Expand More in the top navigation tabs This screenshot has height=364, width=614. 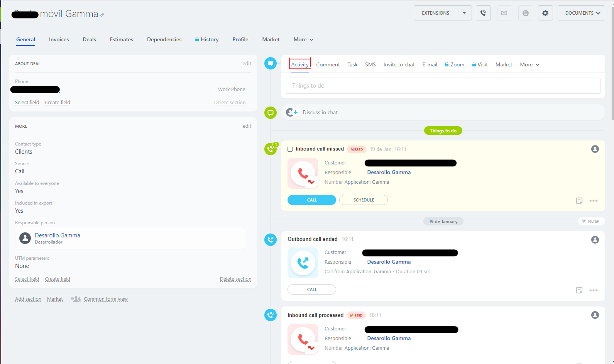tap(303, 40)
